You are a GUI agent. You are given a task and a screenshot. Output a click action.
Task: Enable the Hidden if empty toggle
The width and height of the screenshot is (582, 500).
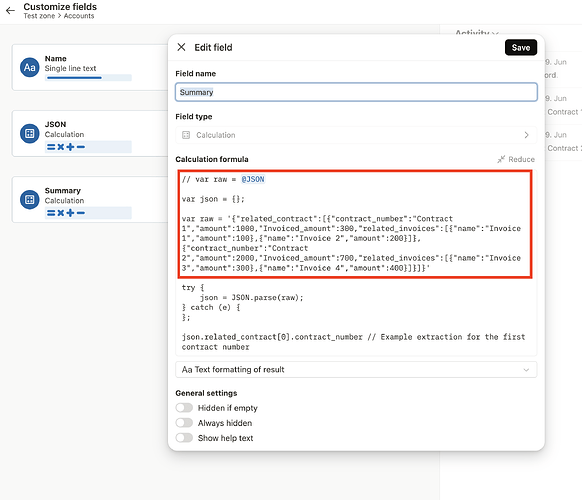coord(184,408)
